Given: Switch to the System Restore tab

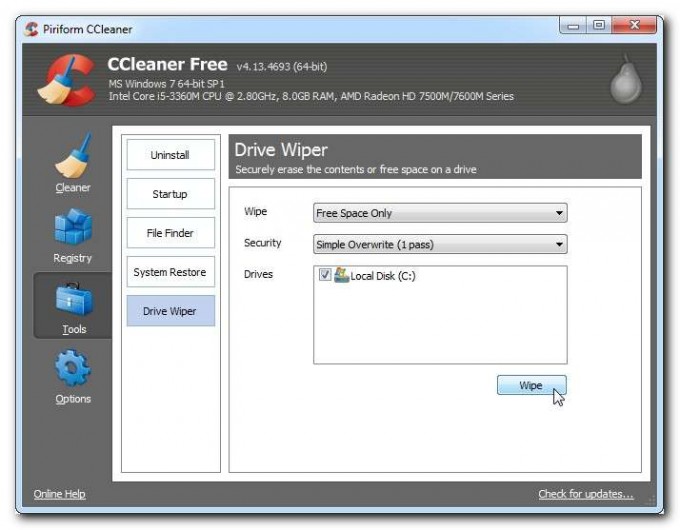Looking at the screenshot, I should click(x=170, y=272).
